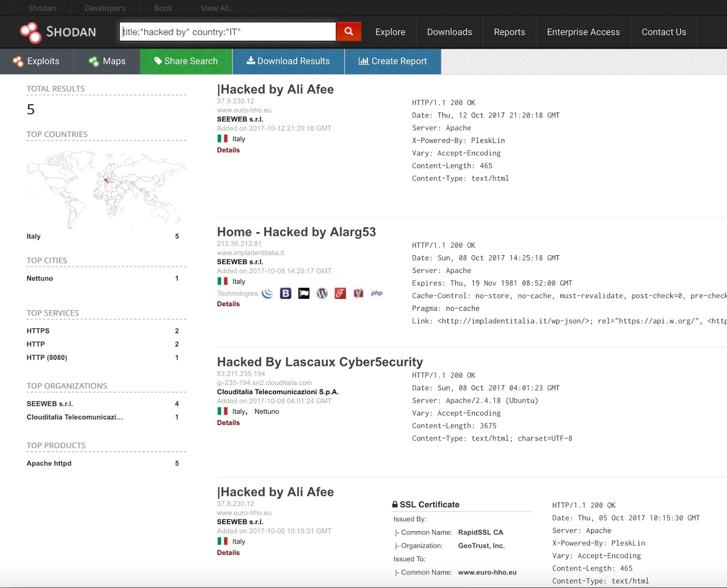Click Nettuno city in Lascaux result
The width and height of the screenshot is (727, 588).
click(x=267, y=411)
